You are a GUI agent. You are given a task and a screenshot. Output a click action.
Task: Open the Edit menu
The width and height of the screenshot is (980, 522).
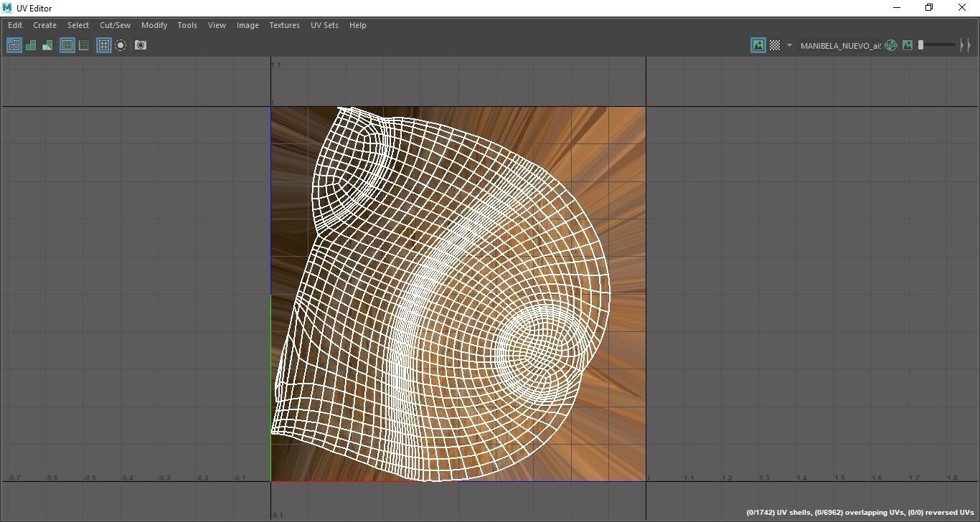point(15,25)
